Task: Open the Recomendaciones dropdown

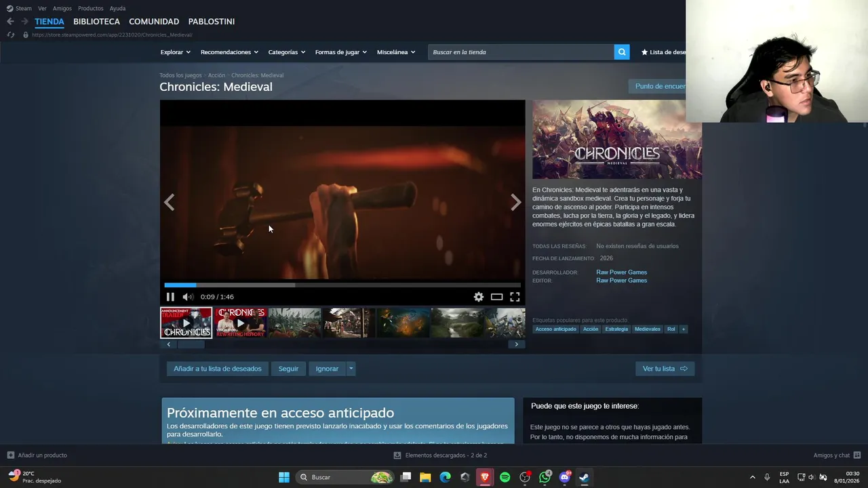Action: click(x=229, y=52)
